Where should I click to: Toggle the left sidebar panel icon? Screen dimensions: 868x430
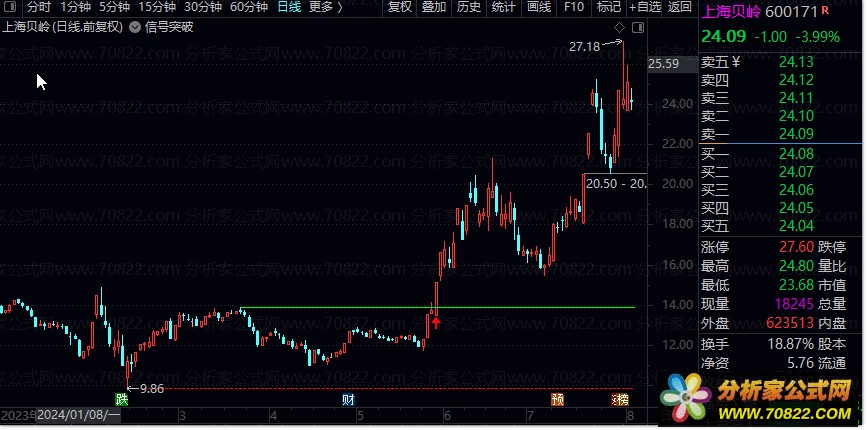coord(9,7)
